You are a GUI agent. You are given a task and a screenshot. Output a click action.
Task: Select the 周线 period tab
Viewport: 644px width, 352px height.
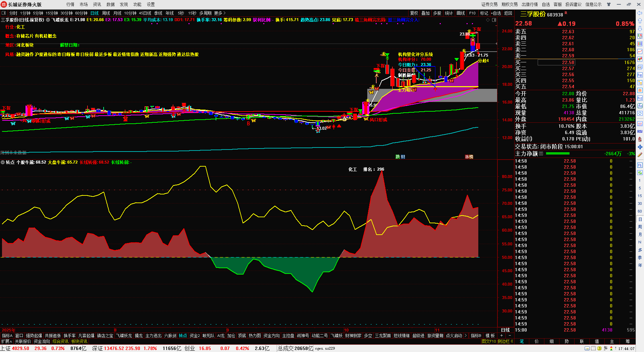(106, 13)
